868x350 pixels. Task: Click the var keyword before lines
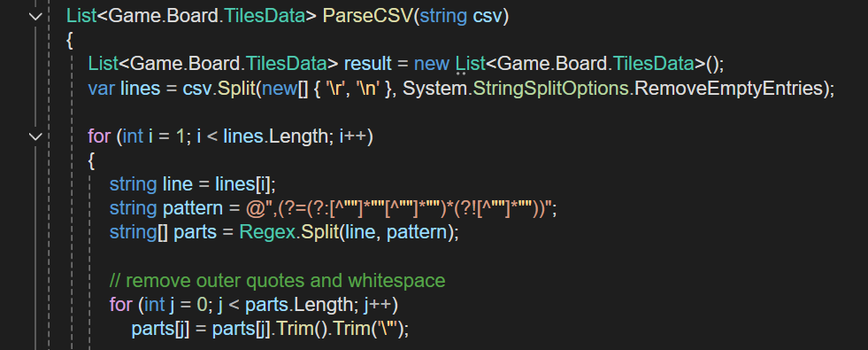(102, 89)
